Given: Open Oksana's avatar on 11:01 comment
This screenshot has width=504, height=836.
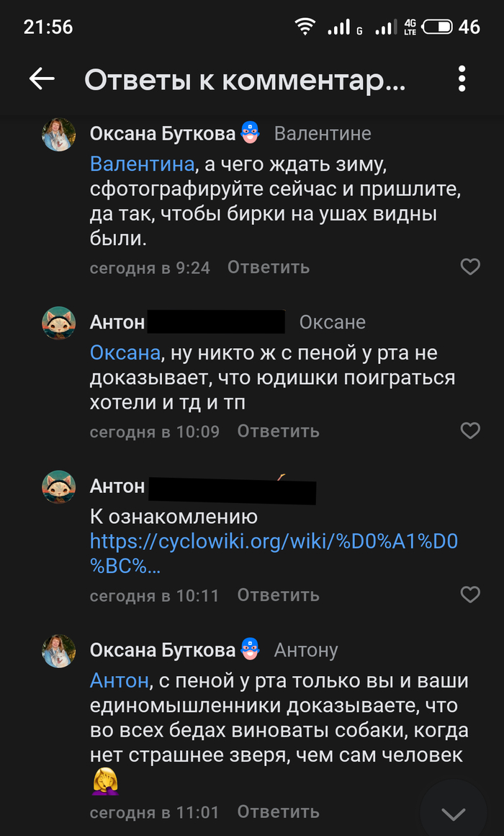Looking at the screenshot, I should (x=59, y=652).
